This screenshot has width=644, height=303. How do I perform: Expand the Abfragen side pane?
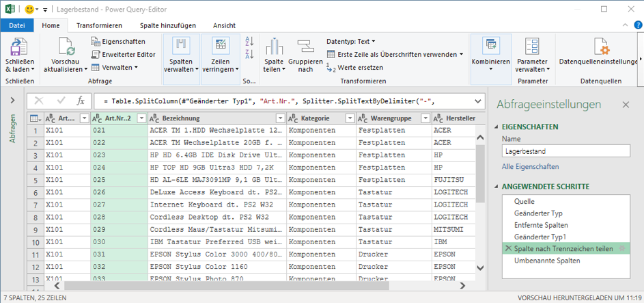coord(12,101)
